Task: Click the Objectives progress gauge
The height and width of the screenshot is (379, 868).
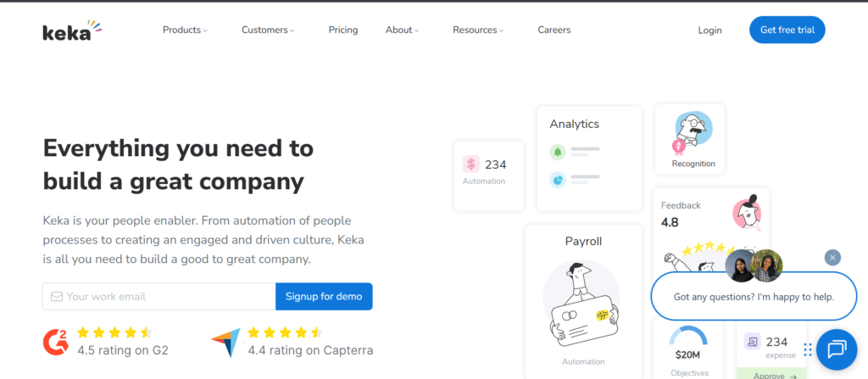Action: point(687,337)
